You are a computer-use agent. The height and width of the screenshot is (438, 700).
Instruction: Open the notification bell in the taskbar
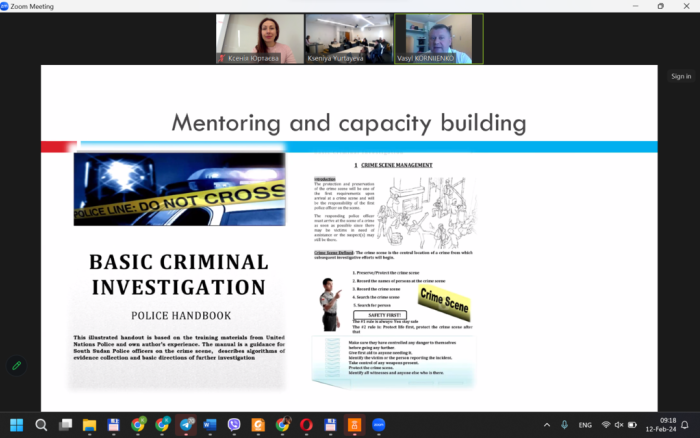684,425
